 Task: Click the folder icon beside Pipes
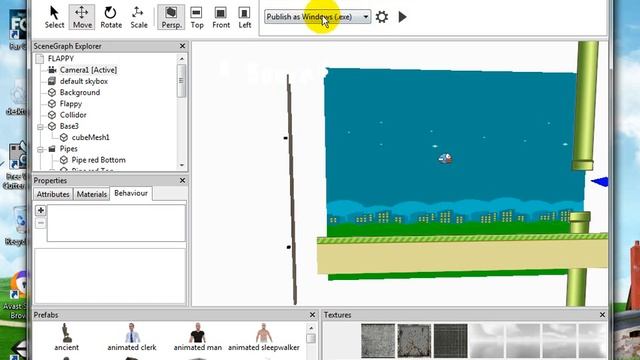pyautogui.click(x=52, y=149)
